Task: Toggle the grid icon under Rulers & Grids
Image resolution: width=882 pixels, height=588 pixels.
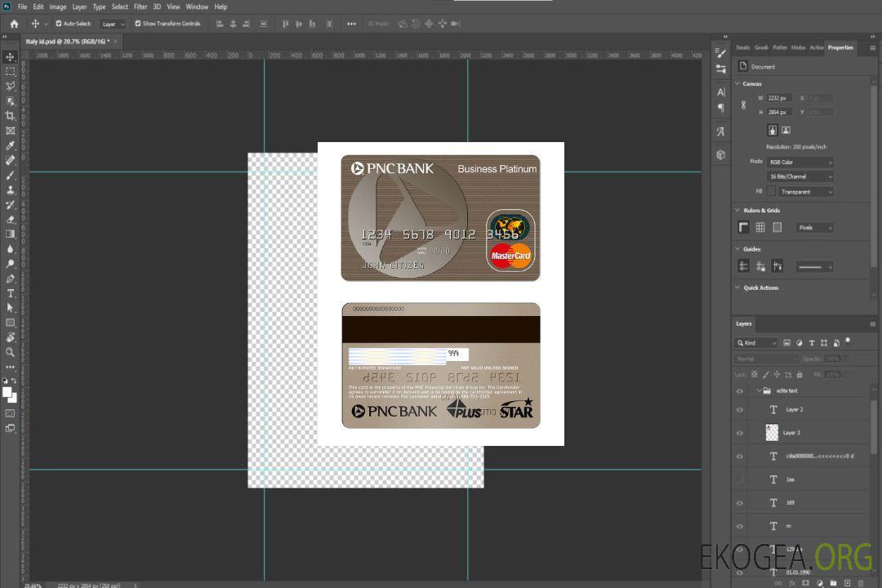Action: (760, 227)
